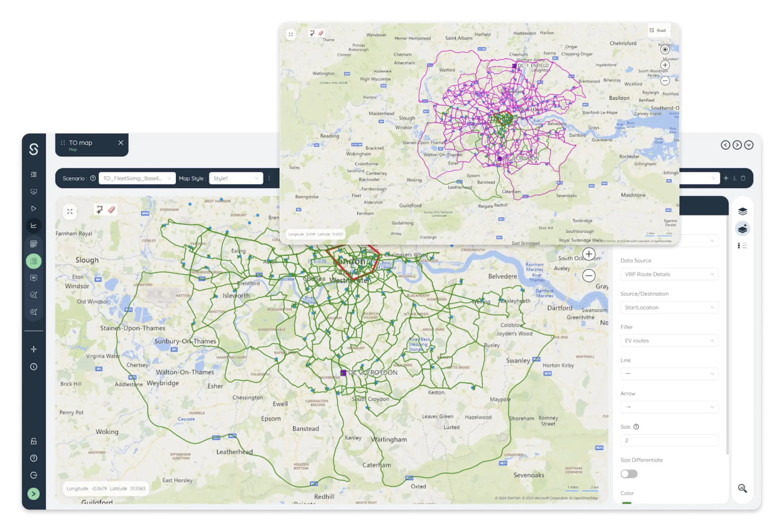The height and width of the screenshot is (532, 783).
Task: Click the Scenario help question icon
Action: click(x=93, y=178)
